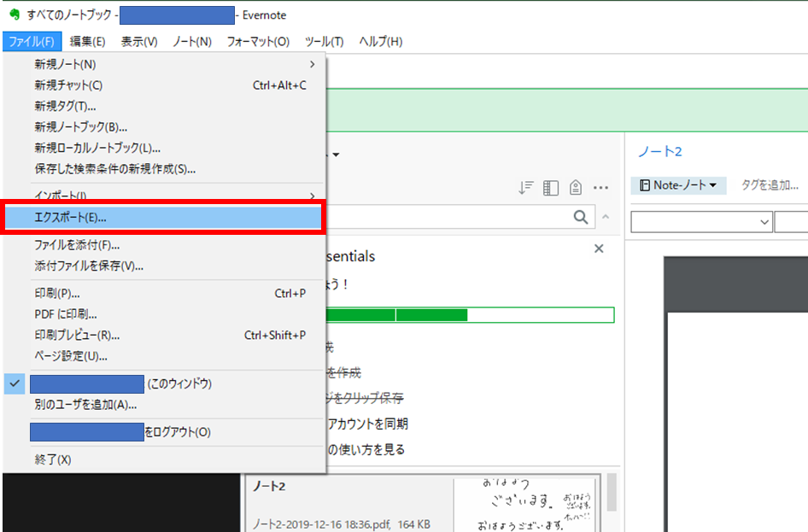Choose 印刷プレビュー(R)... menu item
This screenshot has height=532, width=808.
(164, 336)
